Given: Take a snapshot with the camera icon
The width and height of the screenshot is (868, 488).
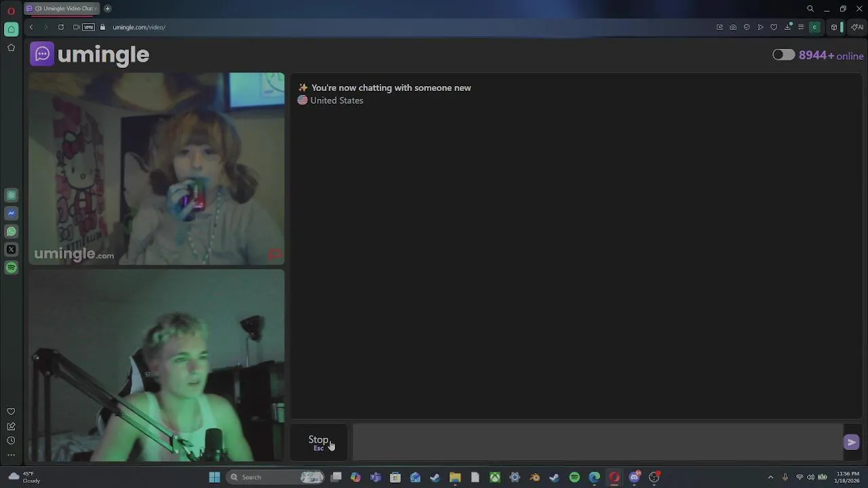Looking at the screenshot, I should 733,27.
